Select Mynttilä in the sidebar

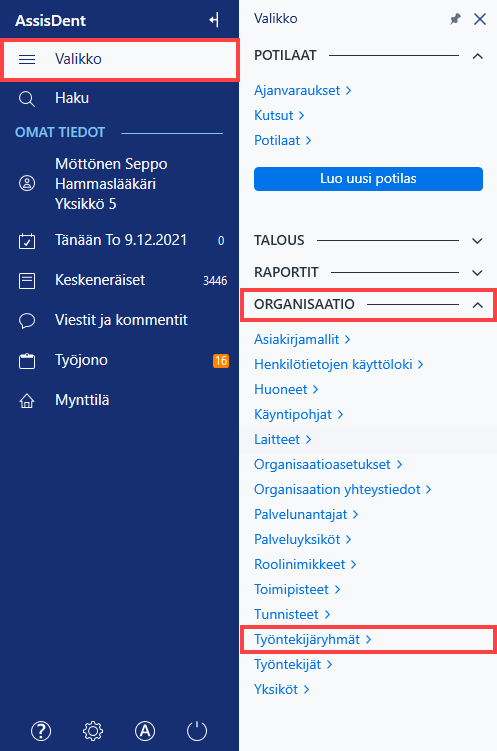point(82,400)
